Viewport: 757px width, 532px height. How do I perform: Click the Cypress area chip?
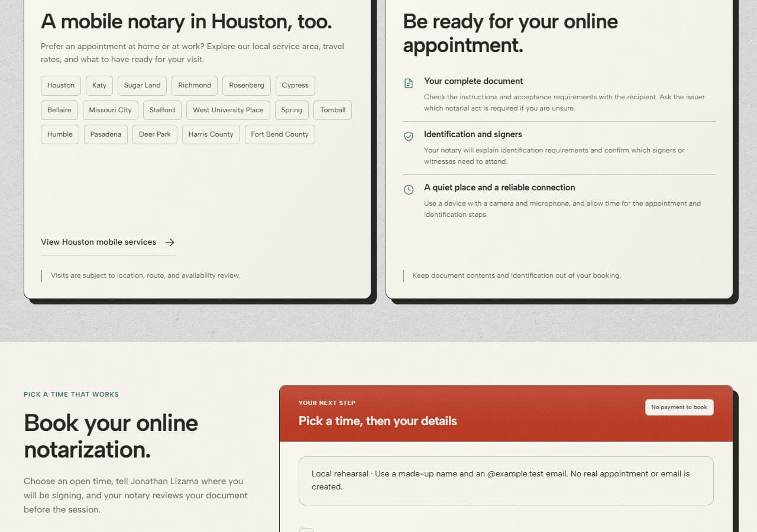[x=295, y=85]
